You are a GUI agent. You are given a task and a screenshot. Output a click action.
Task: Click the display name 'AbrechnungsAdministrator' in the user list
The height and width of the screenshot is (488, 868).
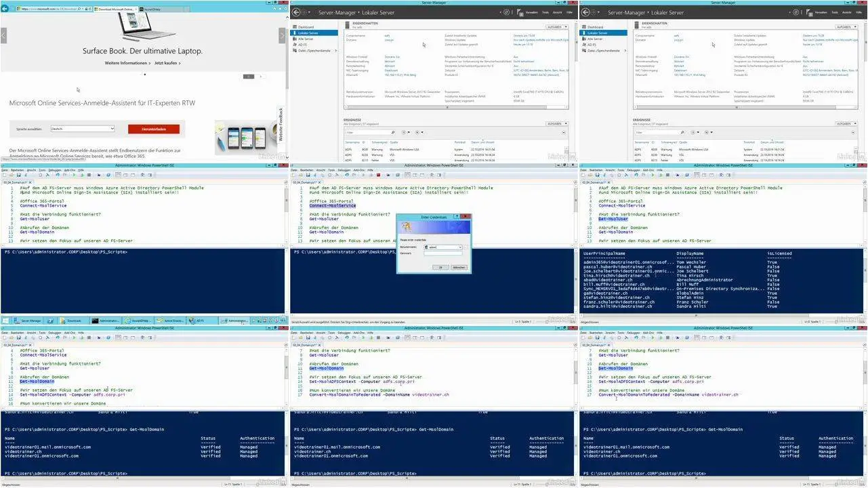(705, 280)
